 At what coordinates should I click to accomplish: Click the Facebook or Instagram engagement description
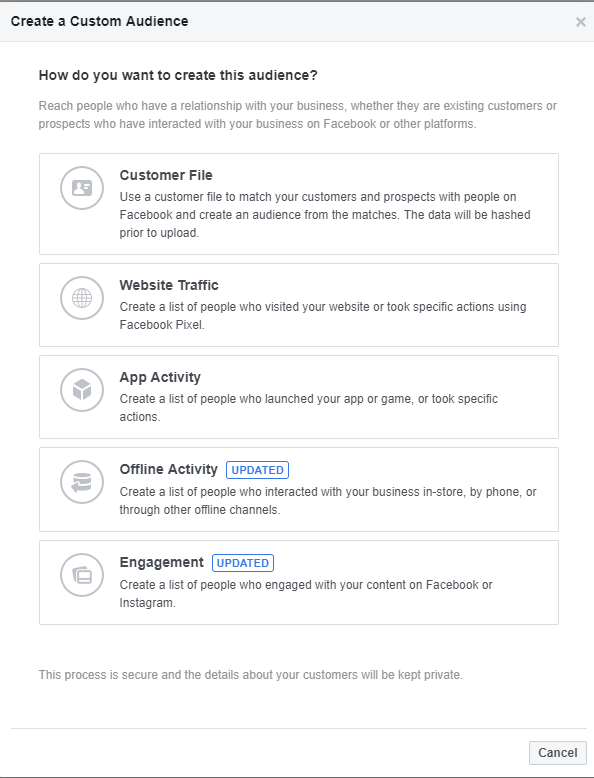(x=306, y=594)
